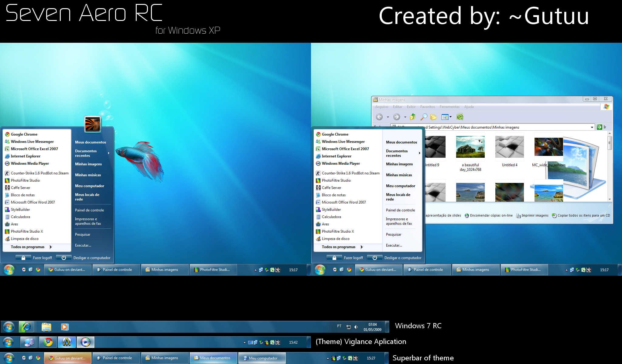Viewport: 622px width, 364px height.
Task: Open Executar... in right desktop's Start menu
Action: pos(394,245)
